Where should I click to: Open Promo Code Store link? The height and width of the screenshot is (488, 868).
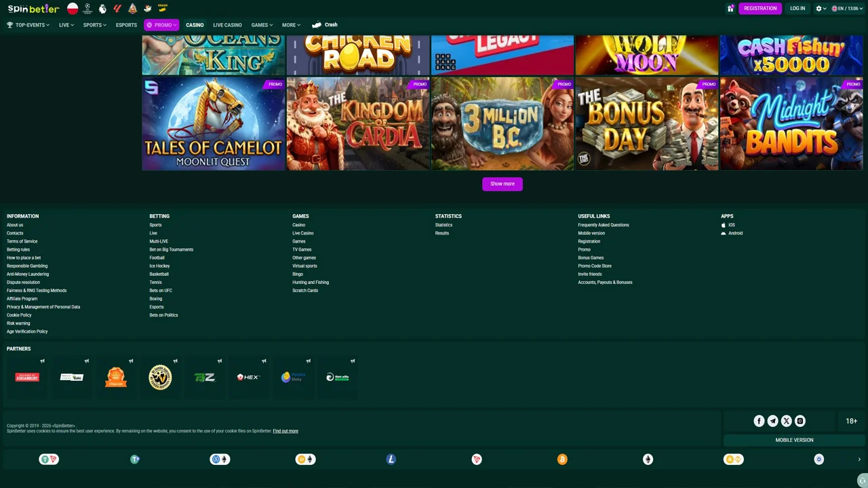click(595, 266)
